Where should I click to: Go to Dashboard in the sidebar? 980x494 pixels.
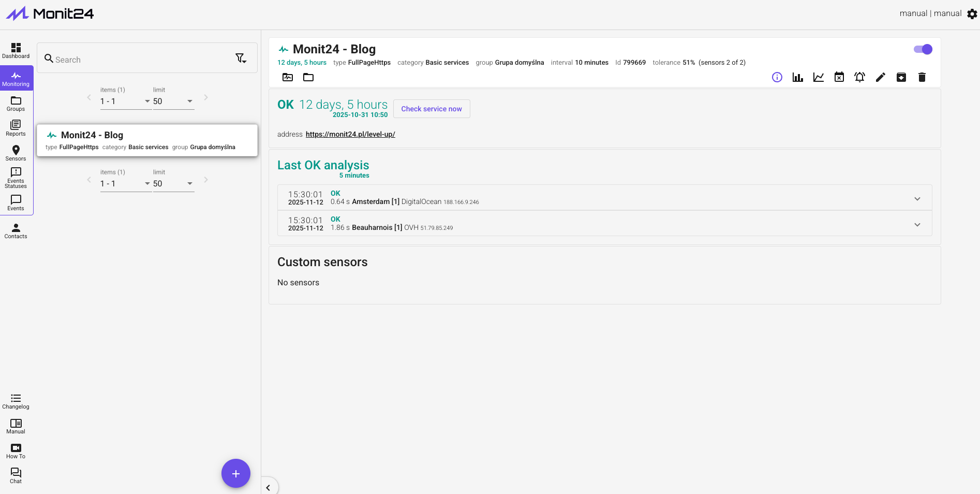16,50
